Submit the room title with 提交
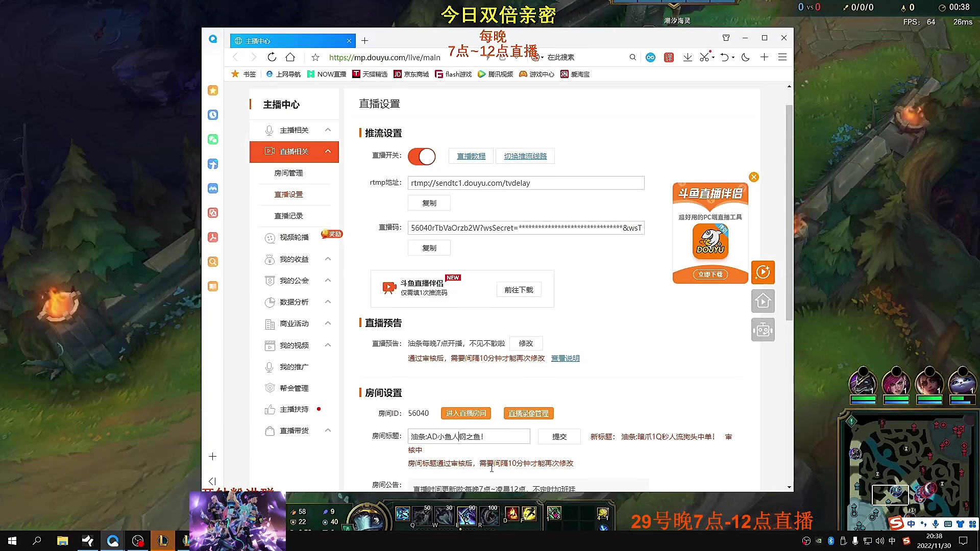The height and width of the screenshot is (551, 980). [x=559, y=437]
